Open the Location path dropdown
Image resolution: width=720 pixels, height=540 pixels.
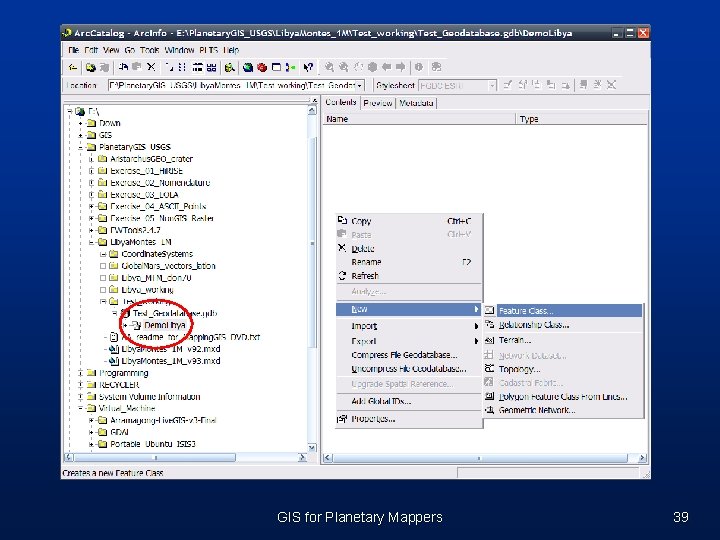[360, 85]
